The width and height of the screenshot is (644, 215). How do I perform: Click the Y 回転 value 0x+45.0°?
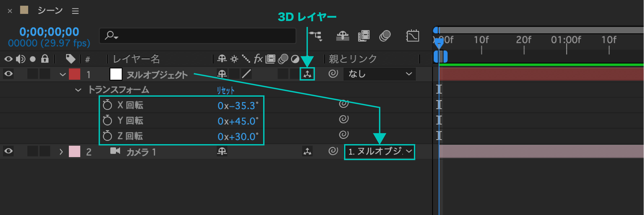click(238, 121)
